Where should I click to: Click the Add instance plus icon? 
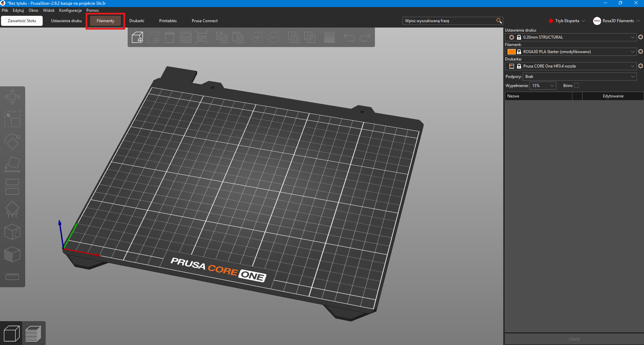coord(258,37)
